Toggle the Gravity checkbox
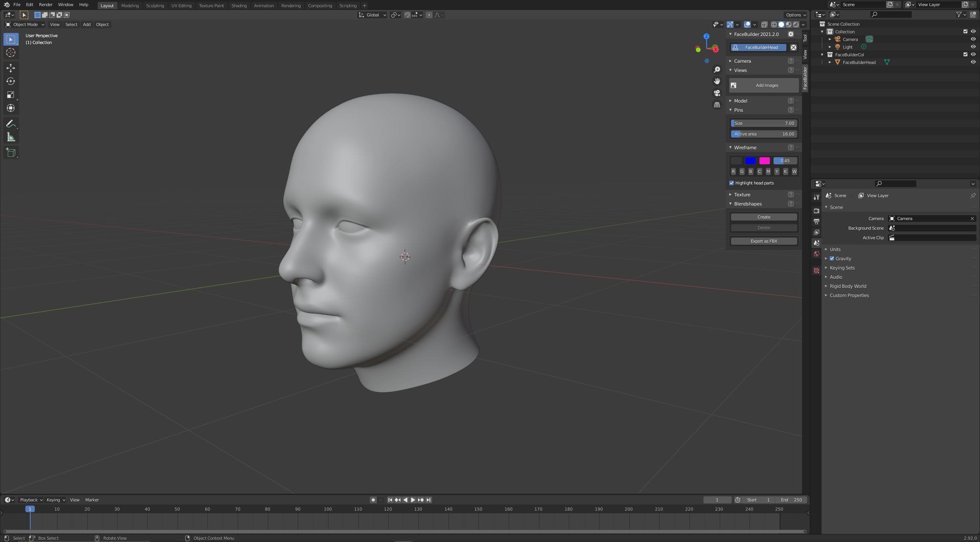Viewport: 980px width, 542px height. point(832,258)
